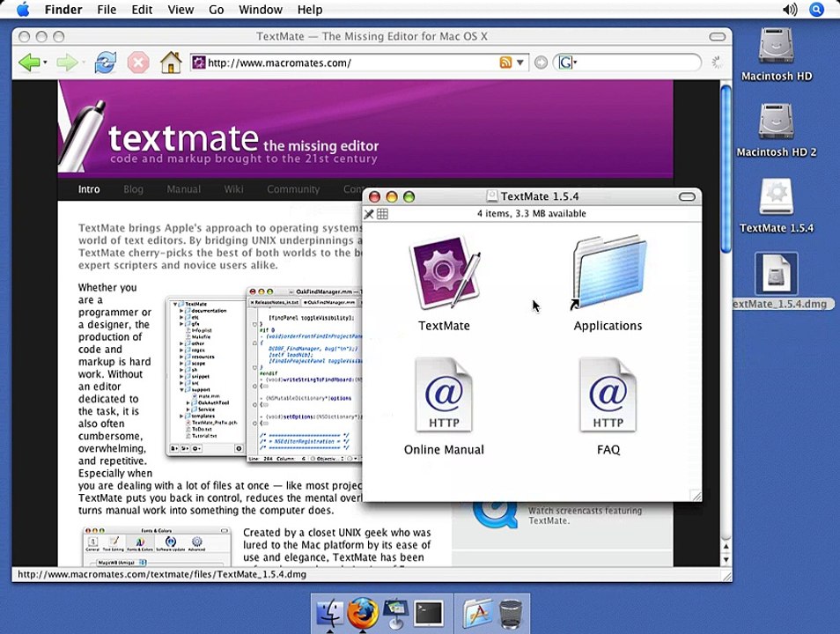The width and height of the screenshot is (840, 634).
Task: Open the back button history dropdown arrow
Action: pyautogui.click(x=45, y=63)
